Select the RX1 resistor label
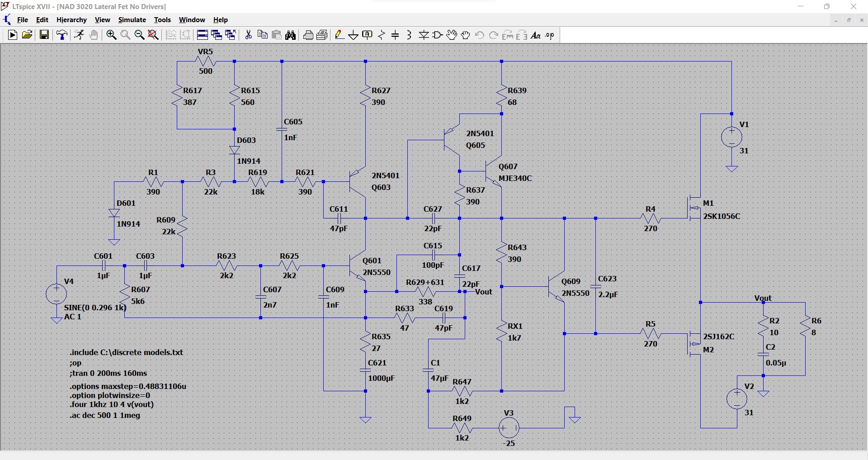The image size is (868, 460). click(515, 326)
